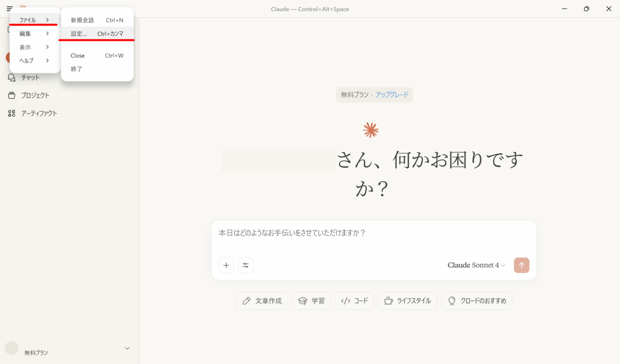Open プロジェクト in the sidebar

pos(35,96)
